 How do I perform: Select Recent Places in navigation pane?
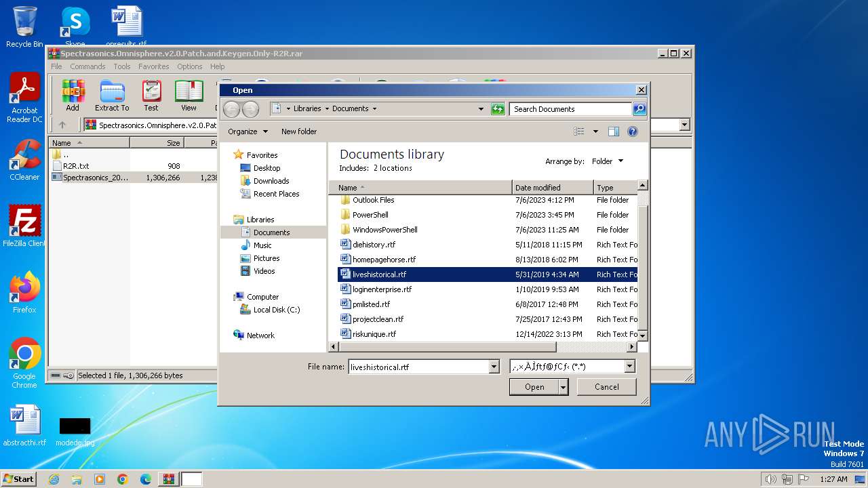click(276, 194)
